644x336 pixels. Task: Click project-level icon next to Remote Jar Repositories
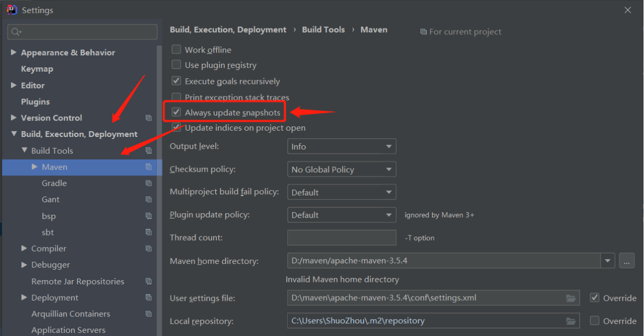[148, 281]
